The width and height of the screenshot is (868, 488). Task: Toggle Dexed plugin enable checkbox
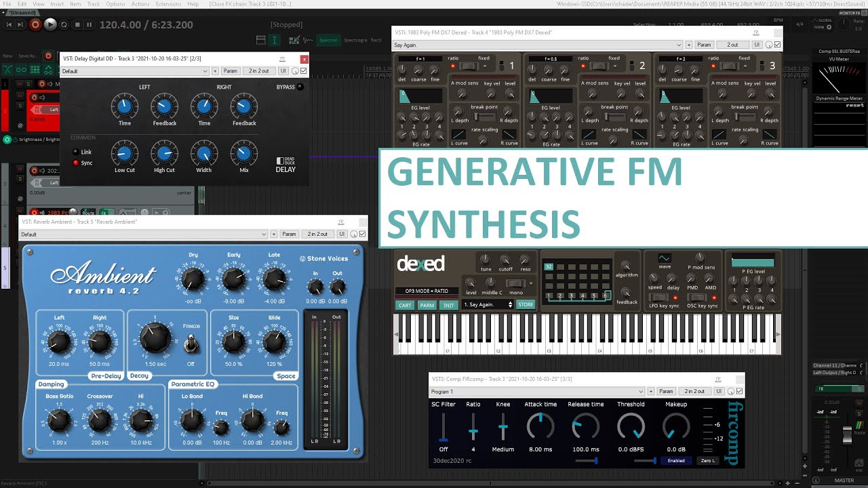(778, 45)
